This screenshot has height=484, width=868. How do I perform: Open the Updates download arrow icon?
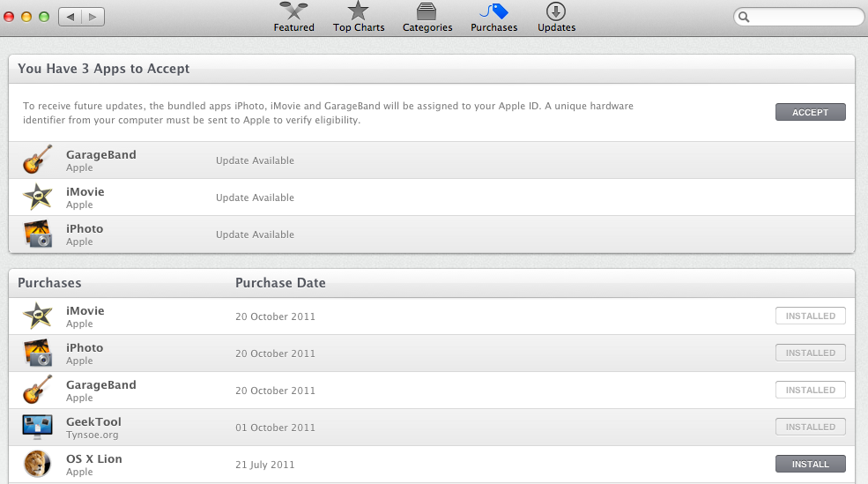pyautogui.click(x=556, y=11)
